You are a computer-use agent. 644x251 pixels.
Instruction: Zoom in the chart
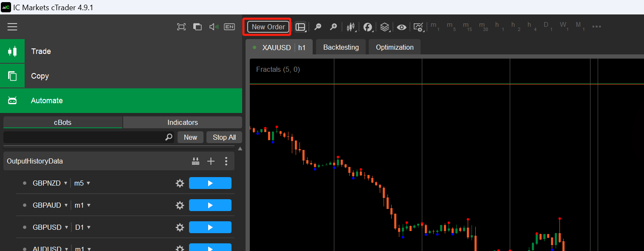333,27
